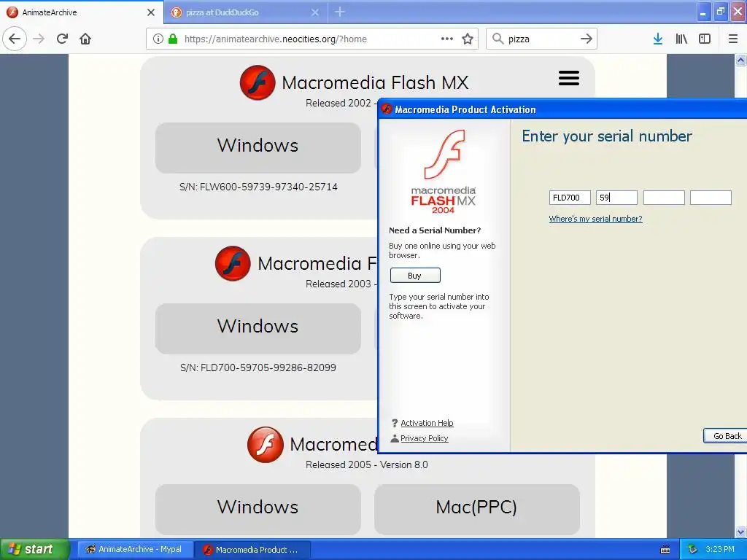
Task: Submit the pizza search with arrow
Action: click(x=587, y=39)
